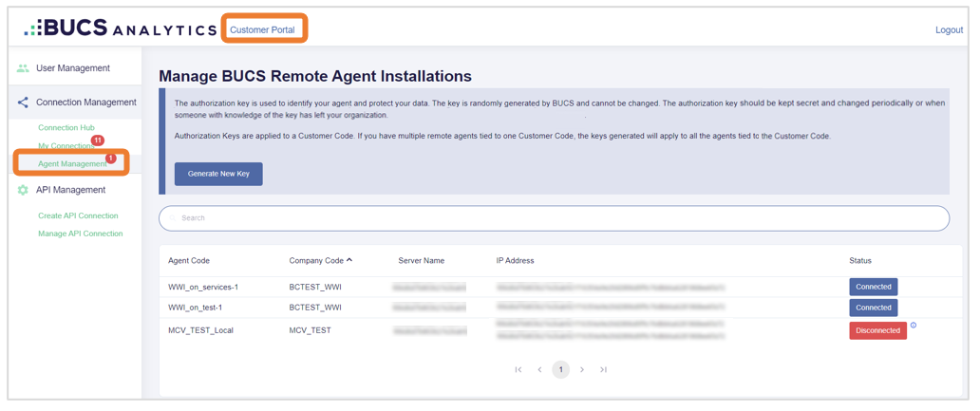
Task: Open the API Management section
Action: click(70, 190)
